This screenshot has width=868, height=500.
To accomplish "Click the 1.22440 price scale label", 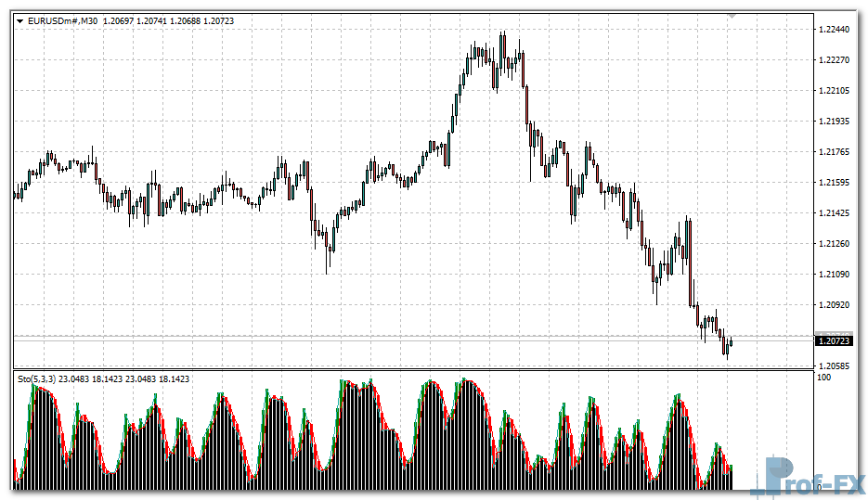I will [x=835, y=30].
